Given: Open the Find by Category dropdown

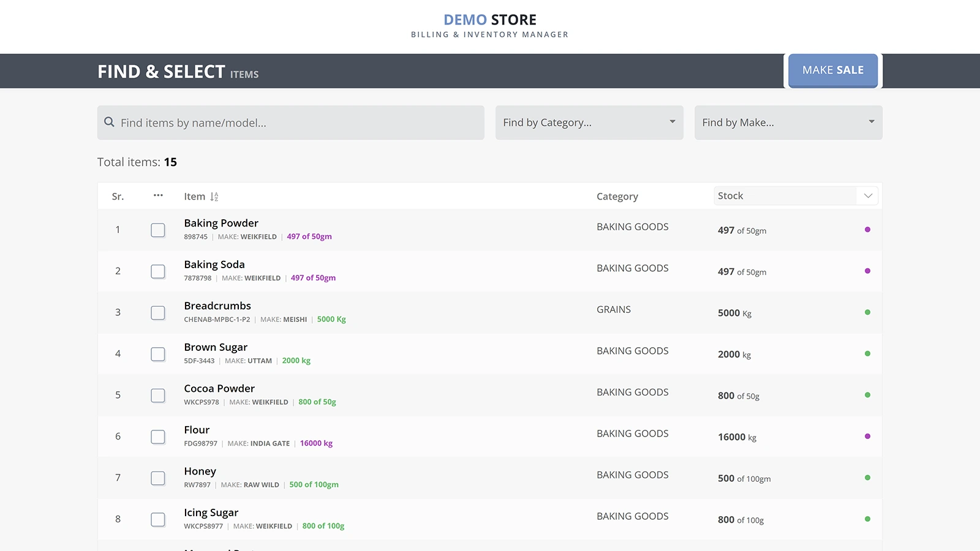Looking at the screenshot, I should click(x=589, y=122).
